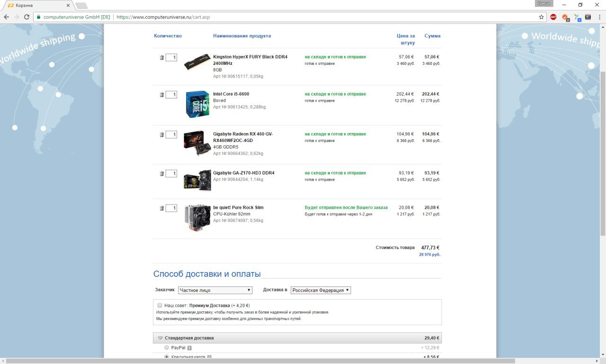
Task: View site security info via padlock icon
Action: tap(38, 17)
